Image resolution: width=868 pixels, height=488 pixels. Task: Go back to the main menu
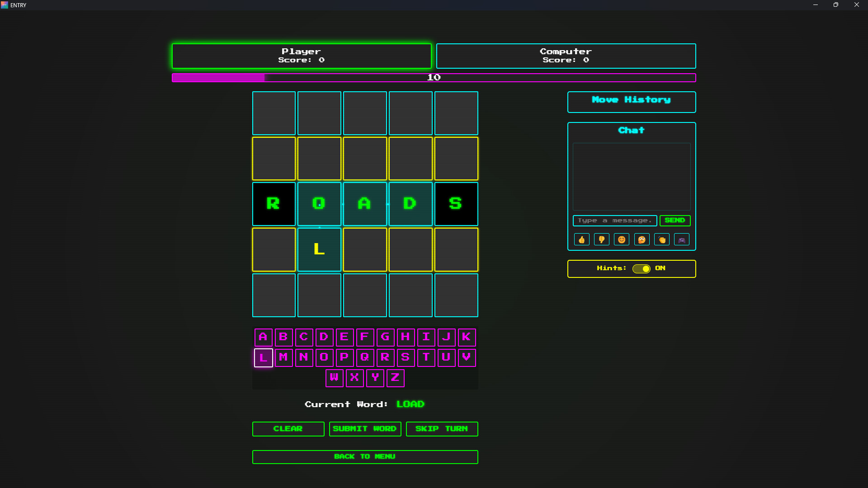point(365,457)
